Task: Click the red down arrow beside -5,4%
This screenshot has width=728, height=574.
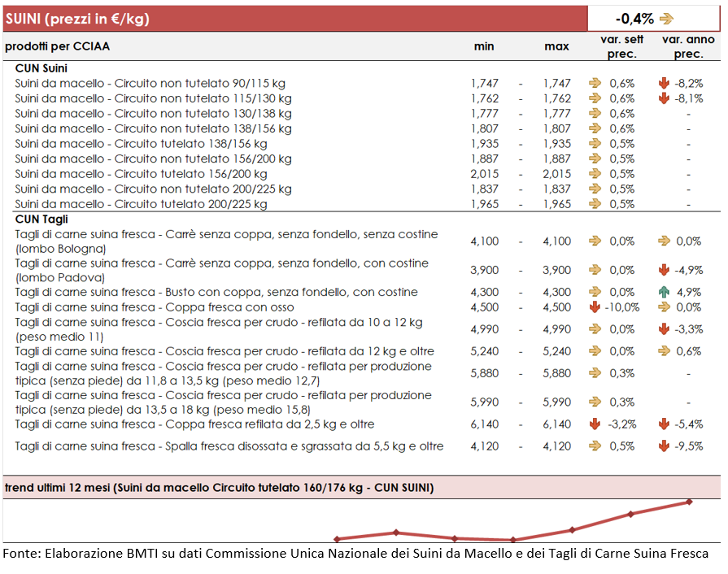Action: click(x=664, y=424)
